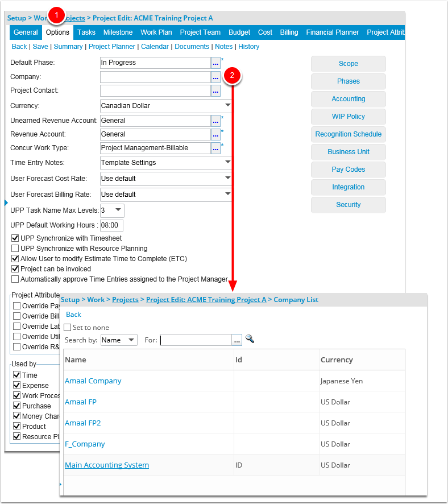Open the History link
448x504 pixels.
248,47
